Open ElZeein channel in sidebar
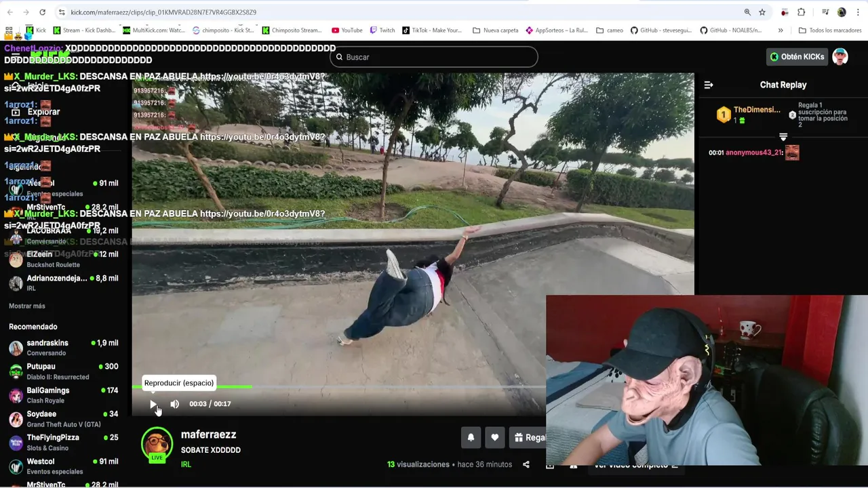 click(64, 259)
